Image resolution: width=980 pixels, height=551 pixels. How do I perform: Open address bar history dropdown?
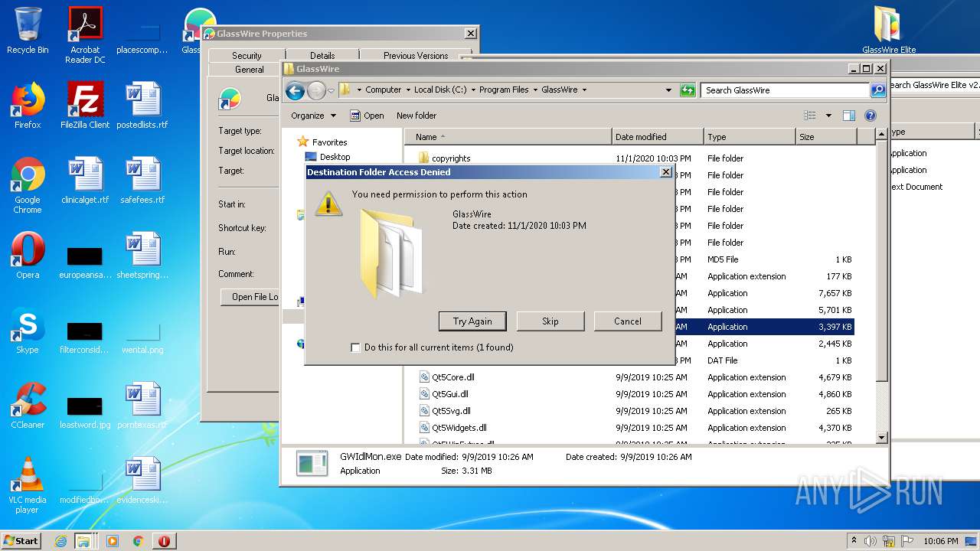point(668,90)
